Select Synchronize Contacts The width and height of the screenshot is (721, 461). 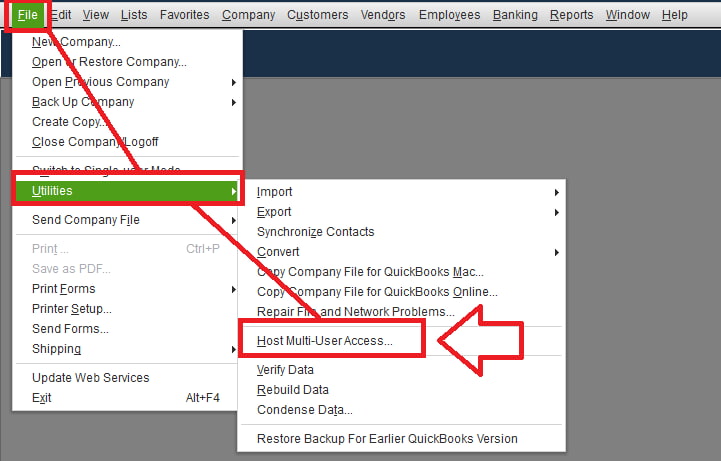[x=401, y=232]
